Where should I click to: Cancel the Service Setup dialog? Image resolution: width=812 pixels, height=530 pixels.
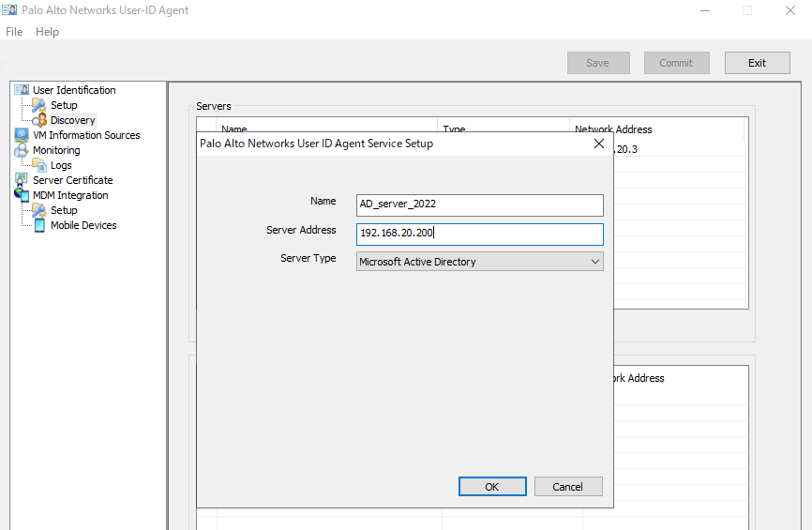pyautogui.click(x=568, y=487)
